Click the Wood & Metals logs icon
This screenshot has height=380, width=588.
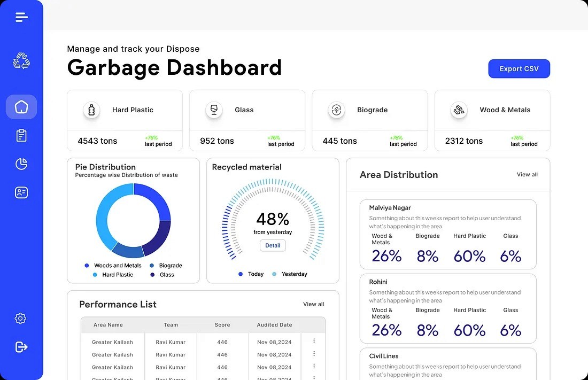459,110
